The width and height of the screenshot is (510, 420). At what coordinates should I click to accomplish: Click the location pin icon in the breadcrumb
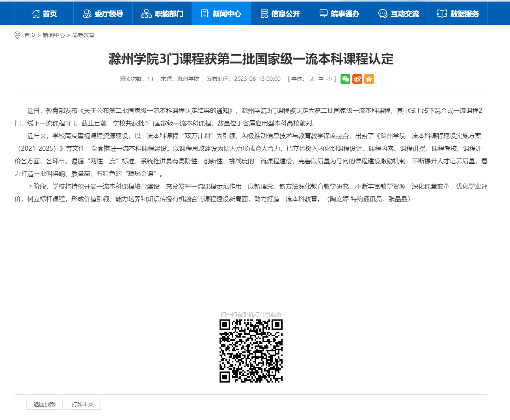(17, 35)
